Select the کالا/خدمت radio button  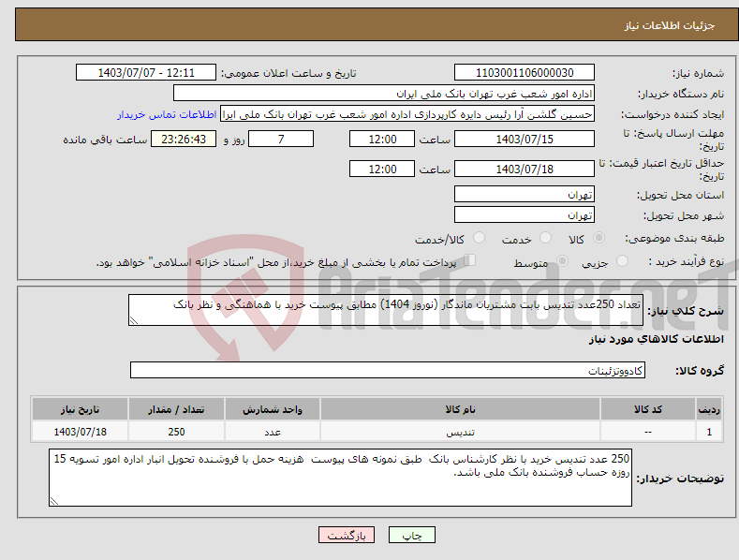[x=479, y=238]
